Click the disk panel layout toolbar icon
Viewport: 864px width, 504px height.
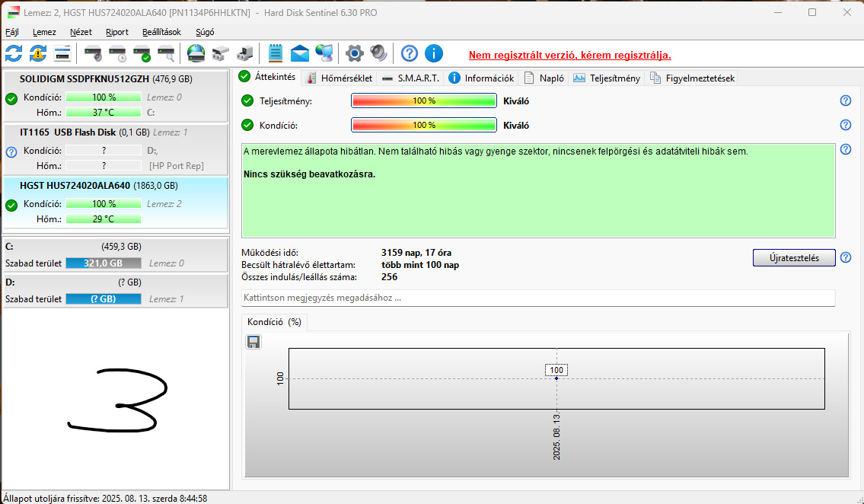pos(62,53)
